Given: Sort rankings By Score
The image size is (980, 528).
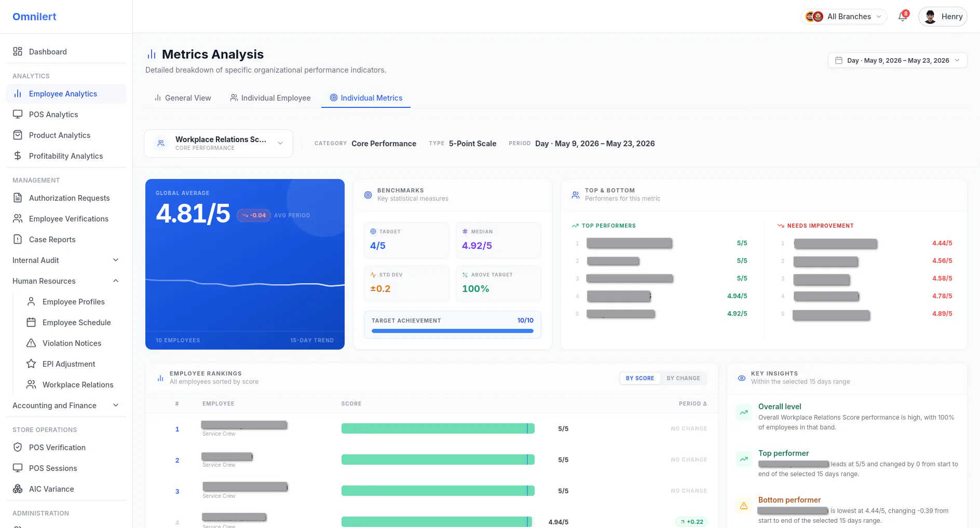Looking at the screenshot, I should [x=640, y=378].
